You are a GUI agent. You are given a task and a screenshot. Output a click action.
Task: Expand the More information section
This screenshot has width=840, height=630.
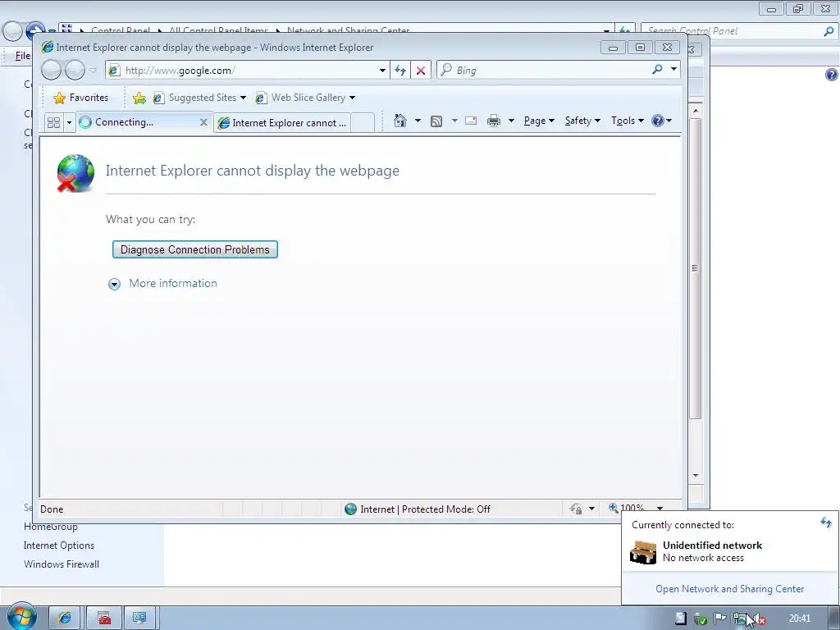(x=163, y=283)
